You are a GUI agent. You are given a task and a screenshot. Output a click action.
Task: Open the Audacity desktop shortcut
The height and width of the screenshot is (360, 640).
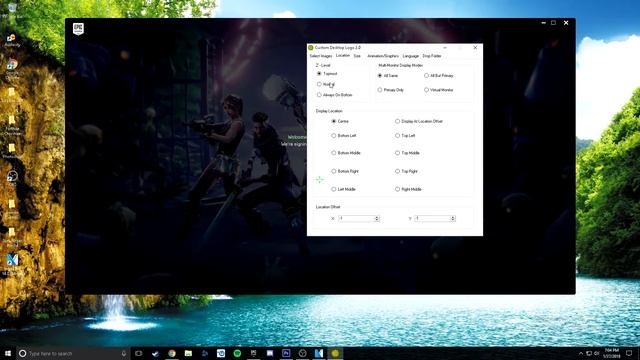[11, 40]
